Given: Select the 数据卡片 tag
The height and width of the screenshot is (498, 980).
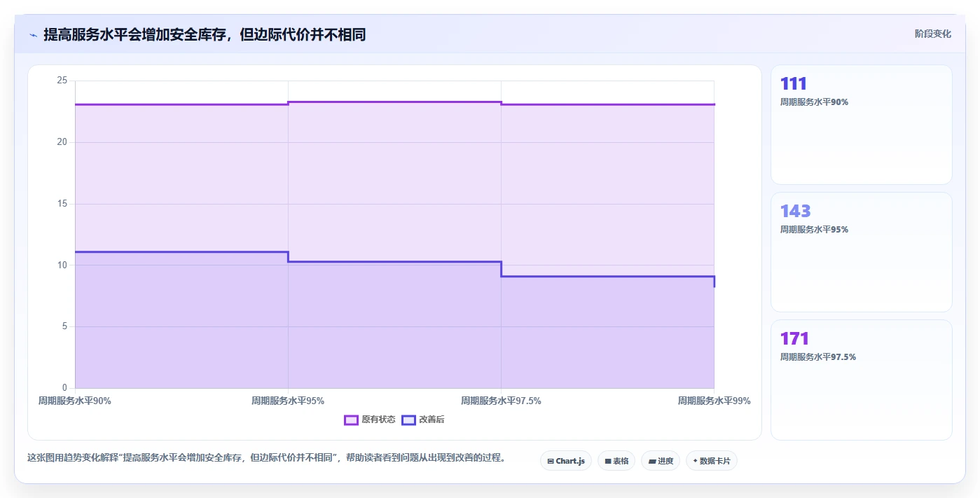Looking at the screenshot, I should click(712, 461).
